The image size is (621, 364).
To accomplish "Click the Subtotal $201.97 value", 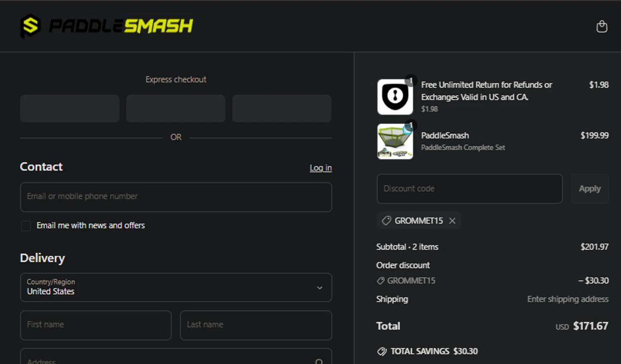I will coord(595,247).
